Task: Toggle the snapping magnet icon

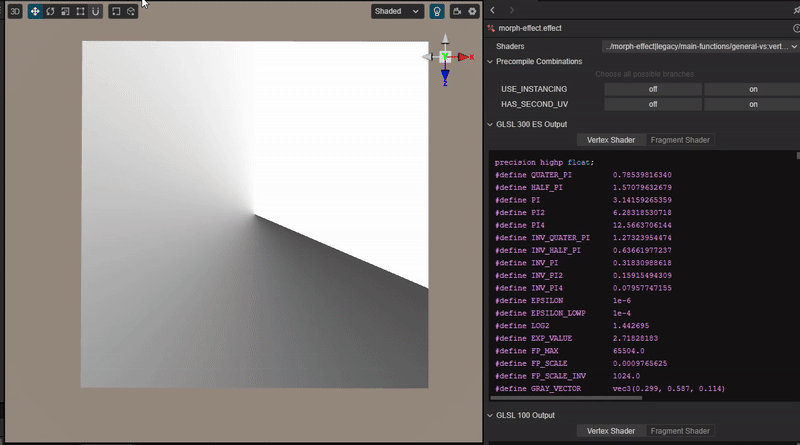Action: coord(95,11)
